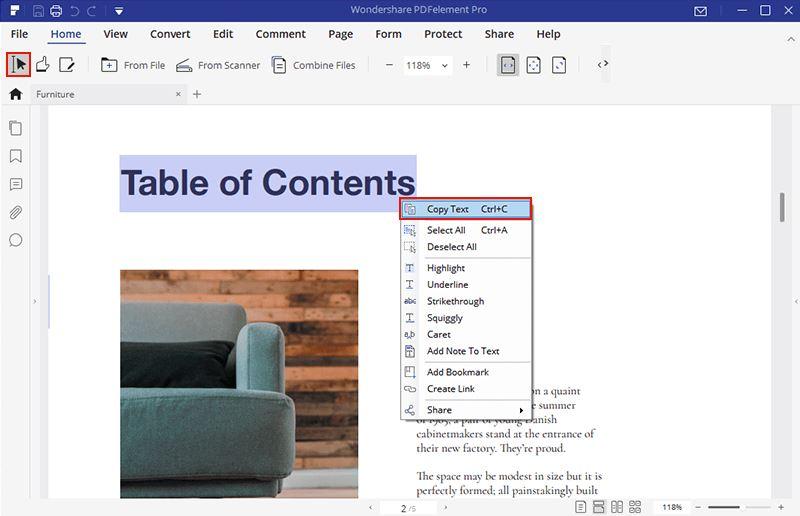Show the attachments panel

click(16, 212)
